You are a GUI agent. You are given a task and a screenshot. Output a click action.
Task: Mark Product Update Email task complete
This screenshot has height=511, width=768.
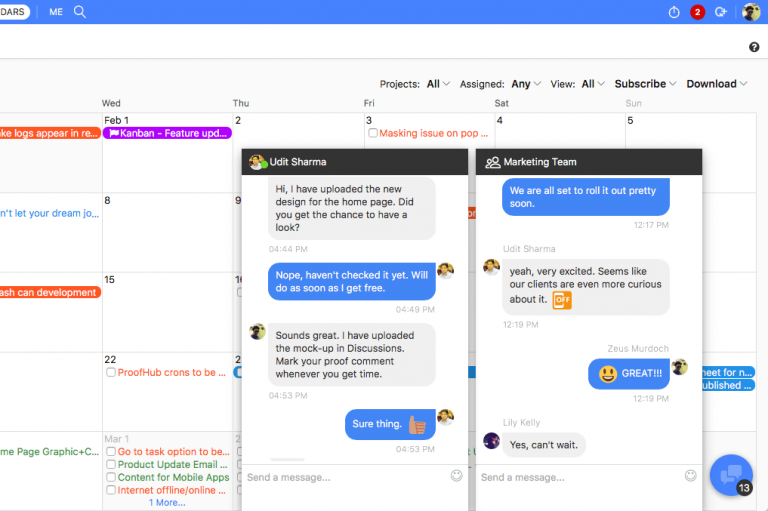pyautogui.click(x=111, y=465)
